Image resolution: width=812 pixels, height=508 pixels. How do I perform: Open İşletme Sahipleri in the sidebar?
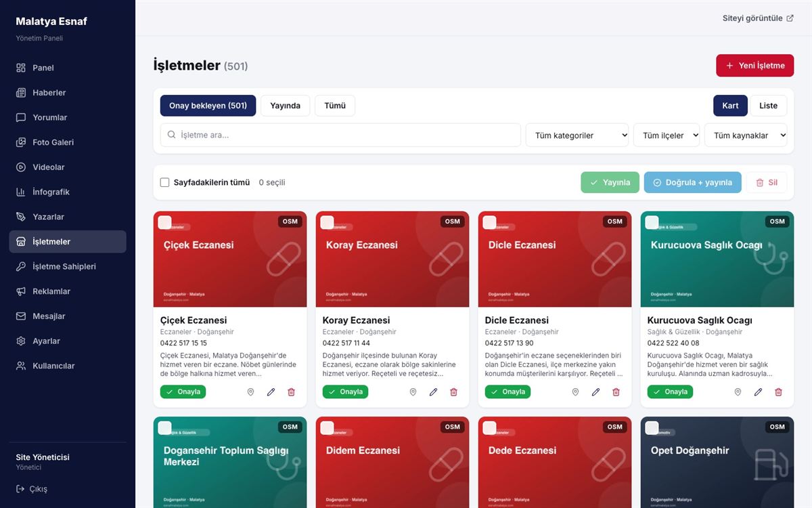point(68,267)
